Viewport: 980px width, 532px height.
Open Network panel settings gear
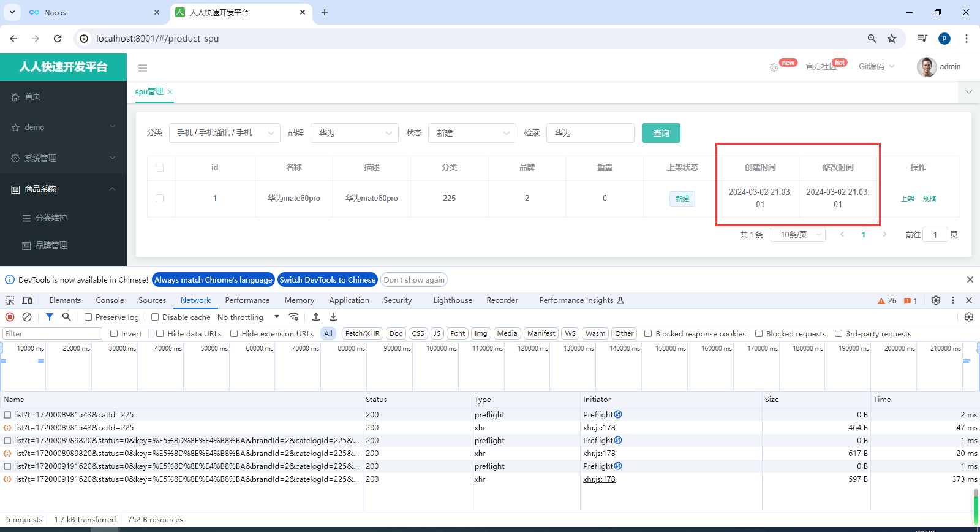click(969, 317)
